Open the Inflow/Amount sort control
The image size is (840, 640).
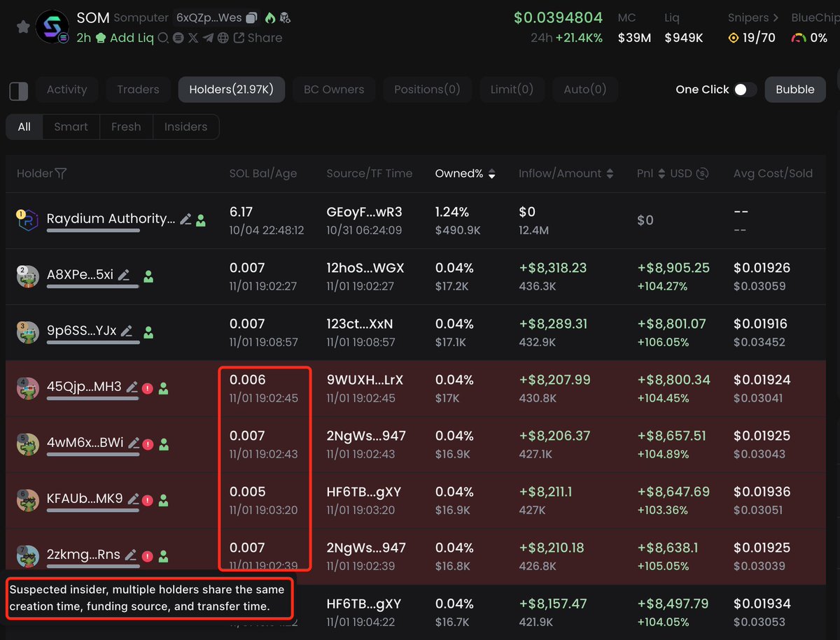[608, 173]
